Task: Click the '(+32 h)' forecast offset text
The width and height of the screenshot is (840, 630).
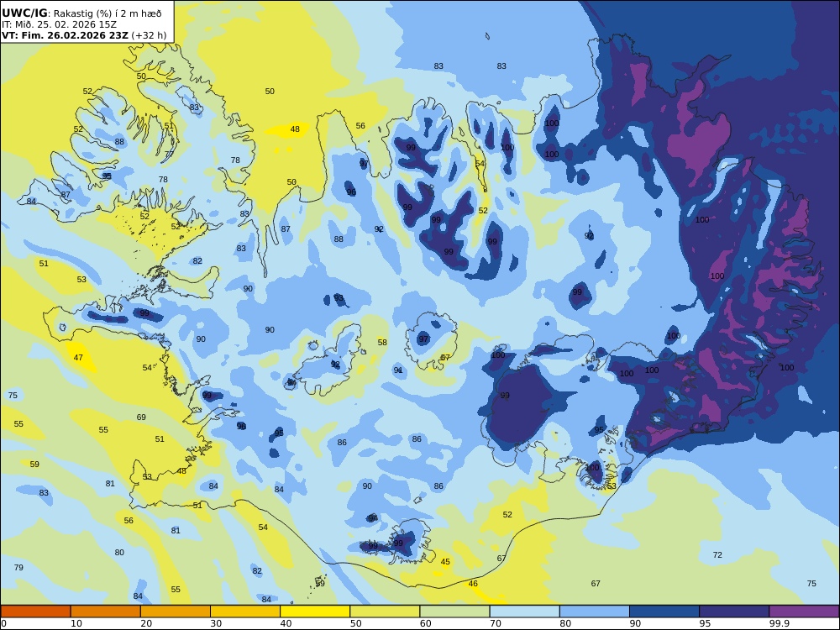Action: (x=149, y=35)
